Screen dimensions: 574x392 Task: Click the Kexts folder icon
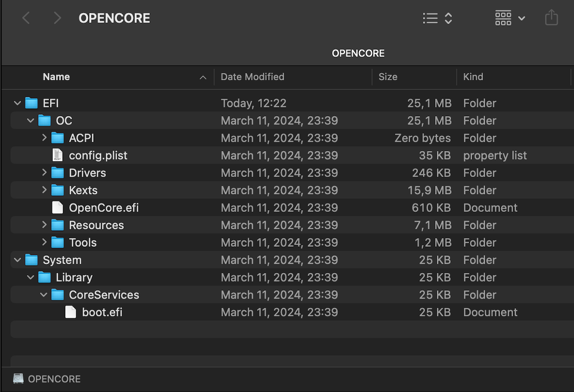(x=57, y=190)
